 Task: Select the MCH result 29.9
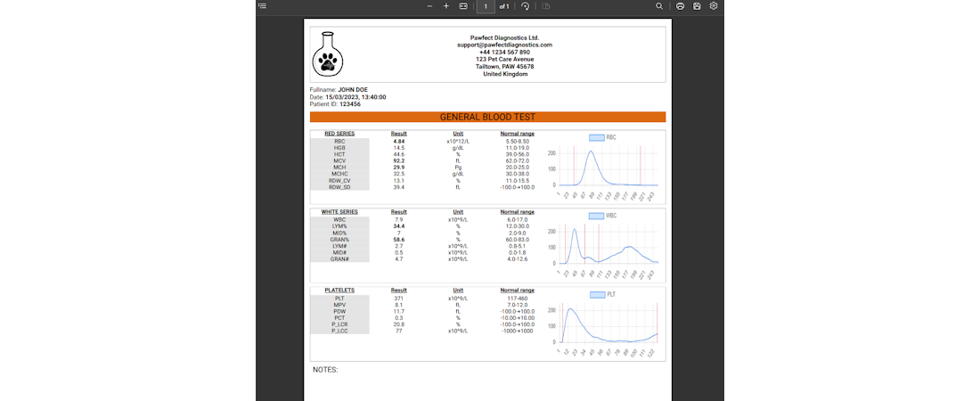click(399, 168)
